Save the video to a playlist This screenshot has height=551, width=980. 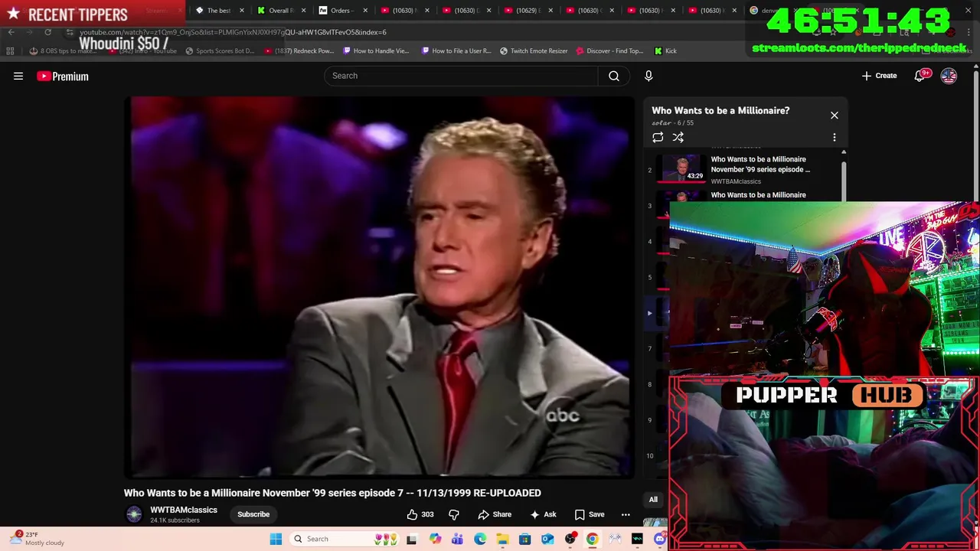click(590, 514)
